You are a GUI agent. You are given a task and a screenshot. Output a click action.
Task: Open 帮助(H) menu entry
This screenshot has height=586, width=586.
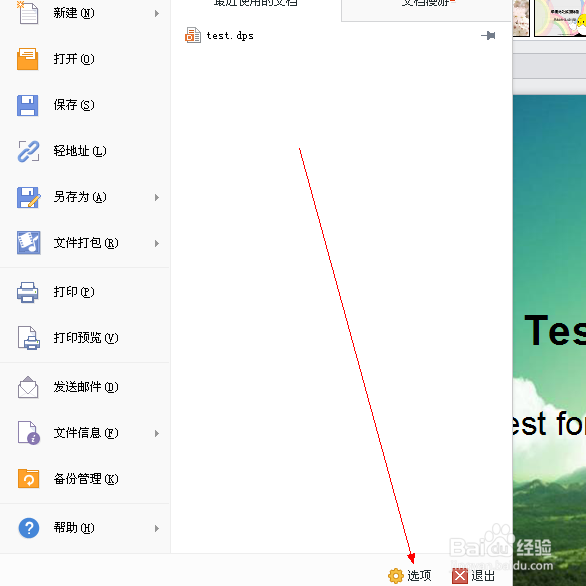click(x=85, y=528)
